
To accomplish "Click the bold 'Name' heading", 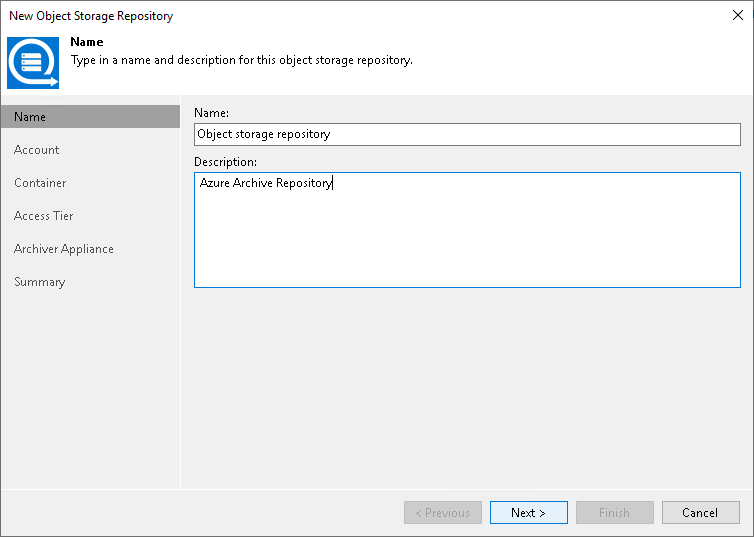I will 87,42.
